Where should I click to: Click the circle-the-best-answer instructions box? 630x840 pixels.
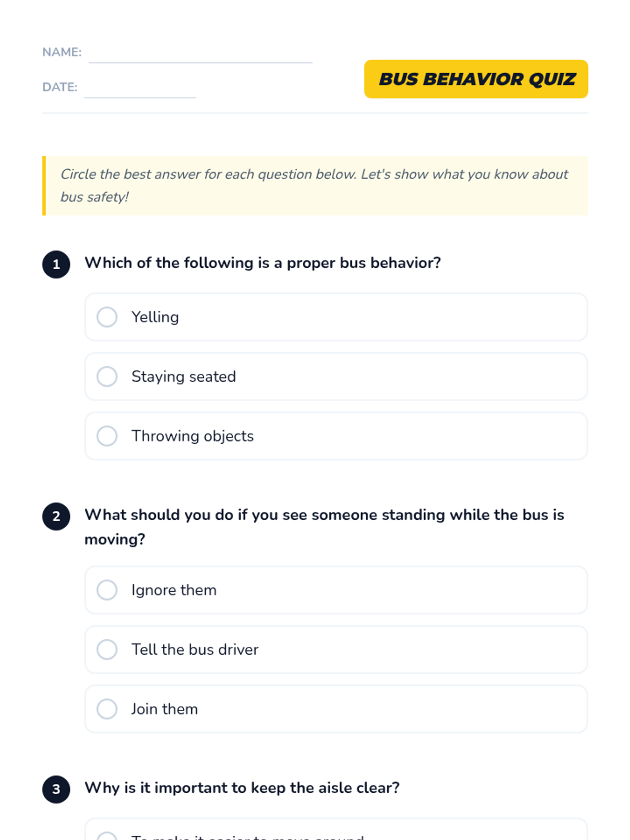[315, 185]
